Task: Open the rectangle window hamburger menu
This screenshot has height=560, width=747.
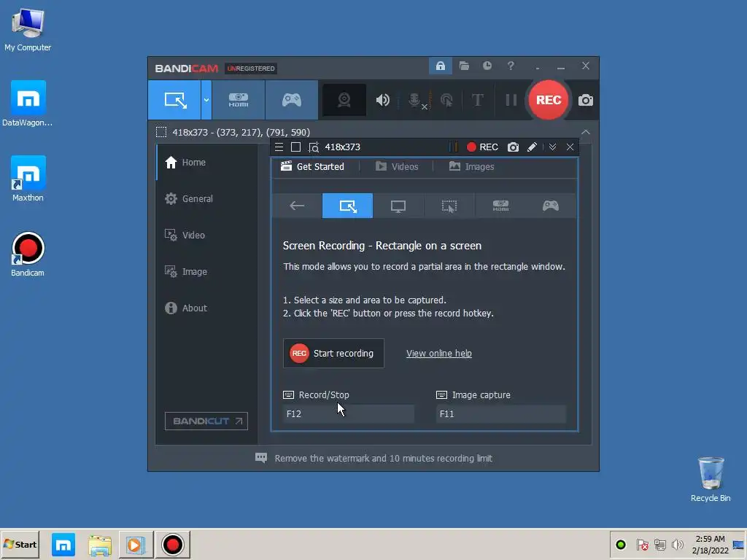Action: 279,147
